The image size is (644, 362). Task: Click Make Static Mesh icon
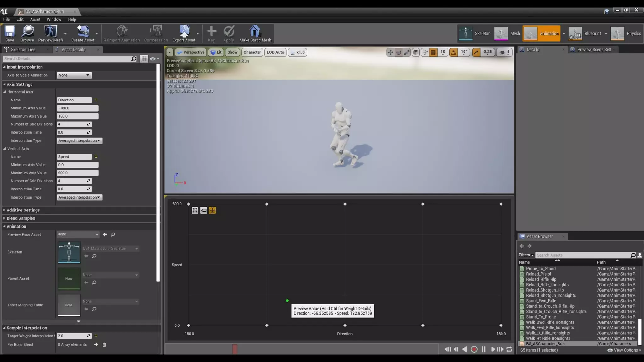(255, 33)
